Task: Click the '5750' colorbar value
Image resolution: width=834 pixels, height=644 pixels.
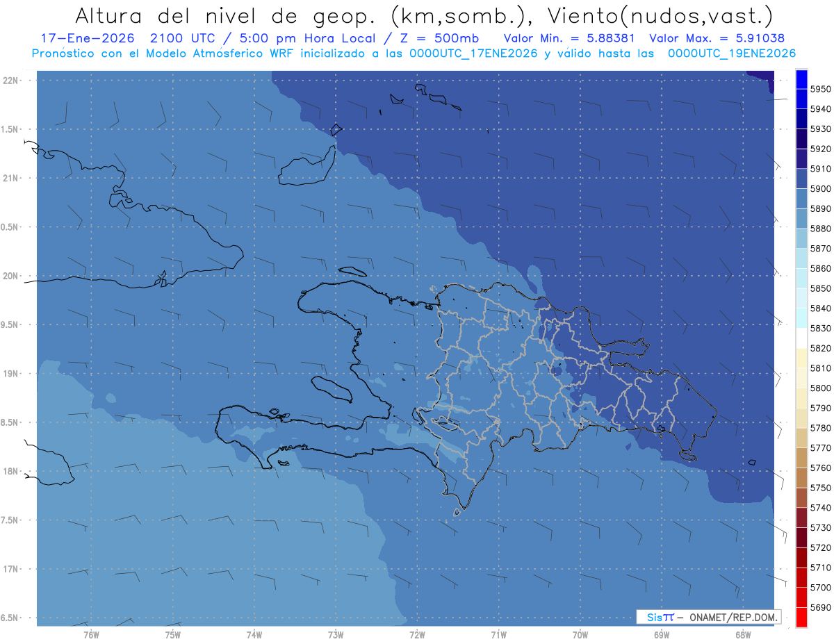Action: [x=821, y=488]
